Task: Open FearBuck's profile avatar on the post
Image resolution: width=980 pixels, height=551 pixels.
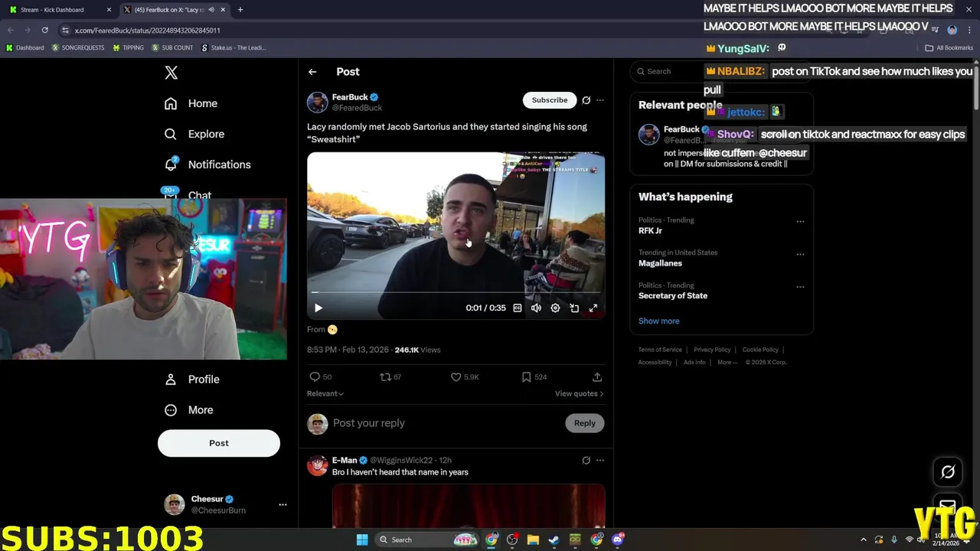Action: tap(318, 103)
